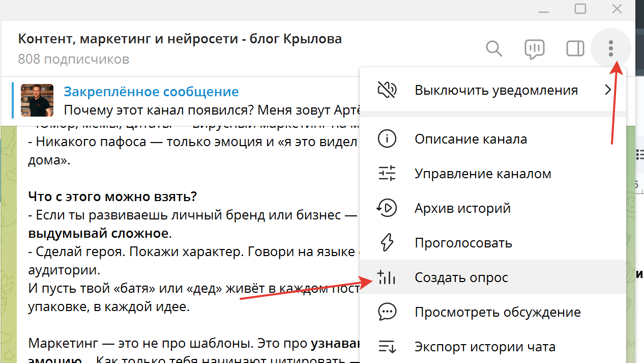Image resolution: width=644 pixels, height=363 pixels.
Task: Click the speech bubble Просмотреть обсуждение icon
Action: (x=387, y=312)
